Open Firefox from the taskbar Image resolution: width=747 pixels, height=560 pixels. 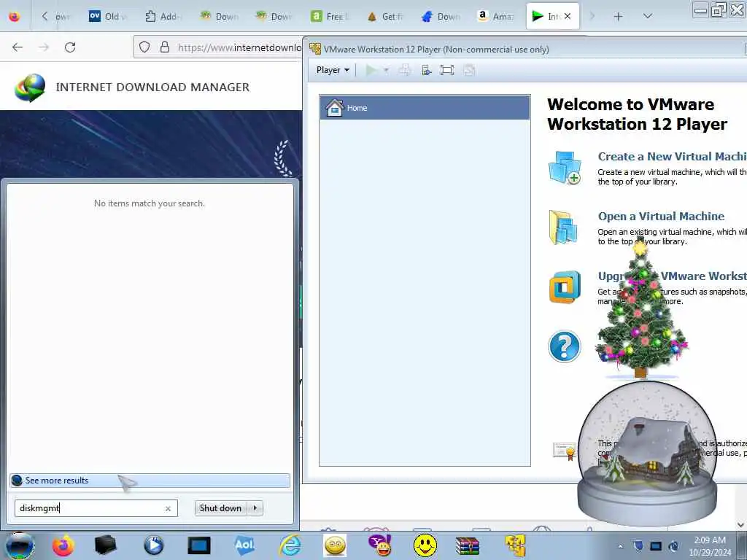click(63, 545)
